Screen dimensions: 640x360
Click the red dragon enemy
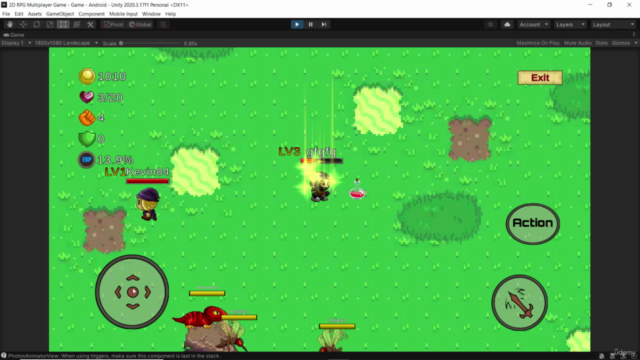tap(198, 317)
